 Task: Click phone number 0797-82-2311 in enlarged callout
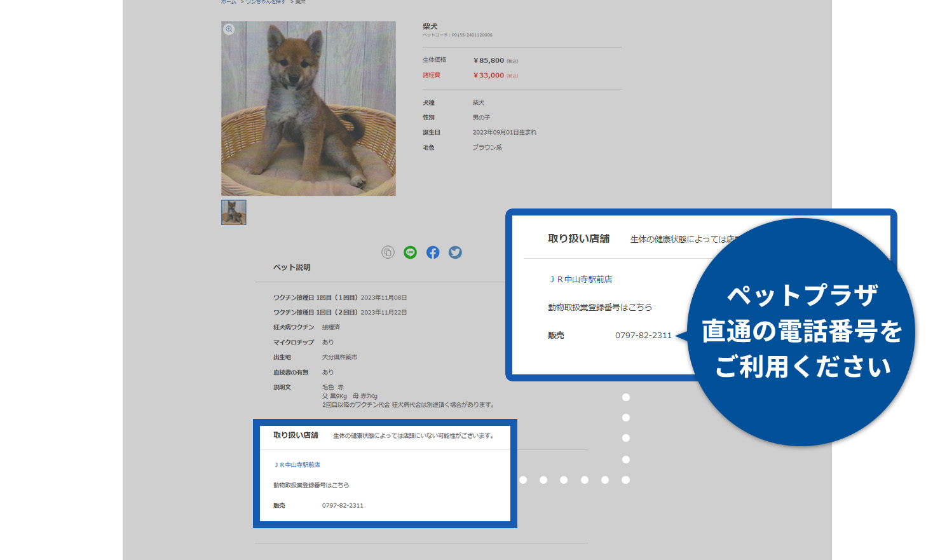point(643,336)
